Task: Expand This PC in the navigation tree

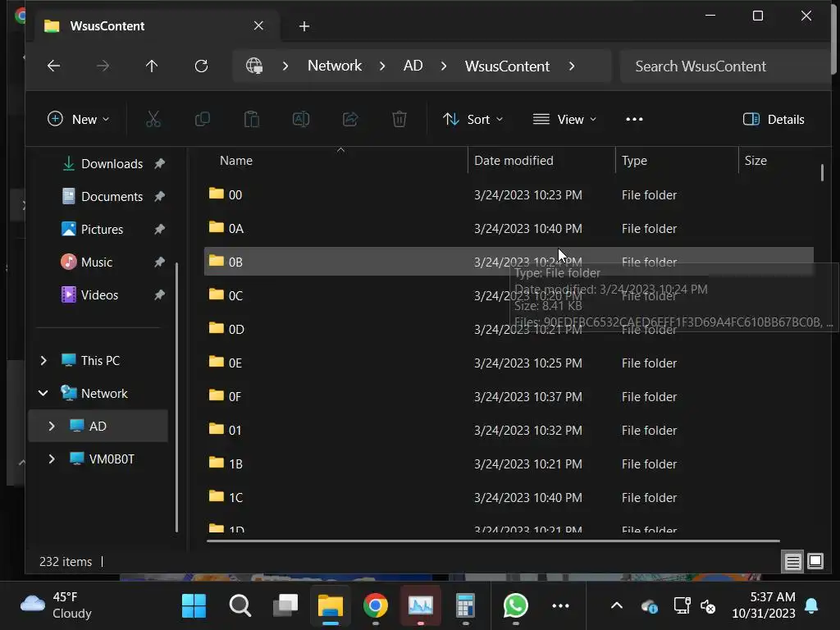Action: (44, 361)
